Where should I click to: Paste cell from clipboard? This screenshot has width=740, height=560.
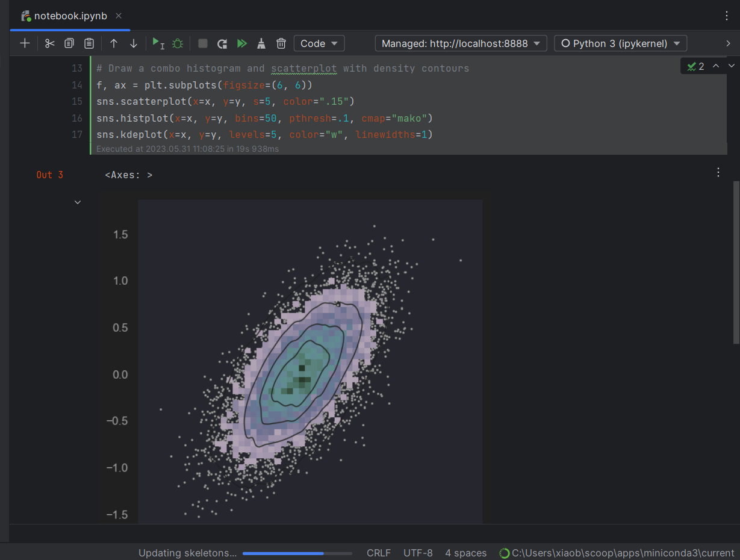pyautogui.click(x=89, y=43)
